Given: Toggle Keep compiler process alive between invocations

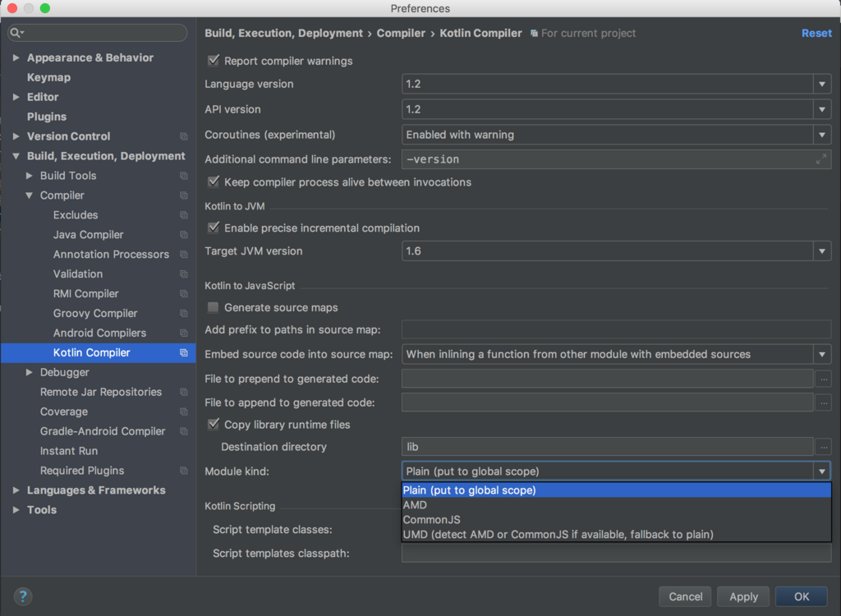Looking at the screenshot, I should click(x=214, y=182).
